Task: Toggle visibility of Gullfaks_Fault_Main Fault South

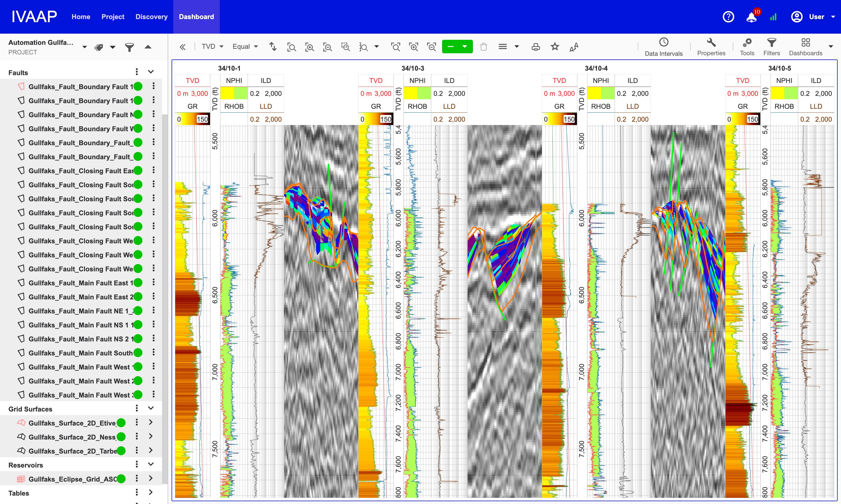Action: (138, 353)
